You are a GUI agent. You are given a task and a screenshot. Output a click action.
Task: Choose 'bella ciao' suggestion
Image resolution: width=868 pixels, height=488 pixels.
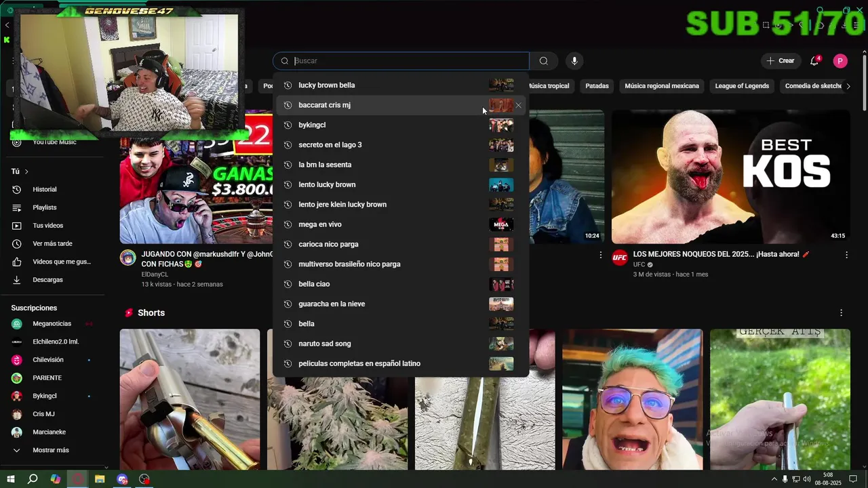click(401, 284)
